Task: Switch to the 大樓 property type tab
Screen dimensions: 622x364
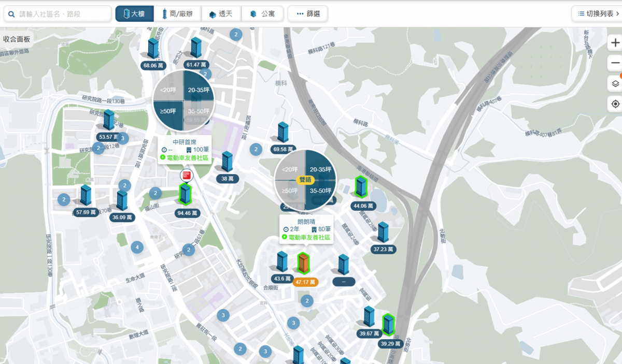Action: point(135,13)
